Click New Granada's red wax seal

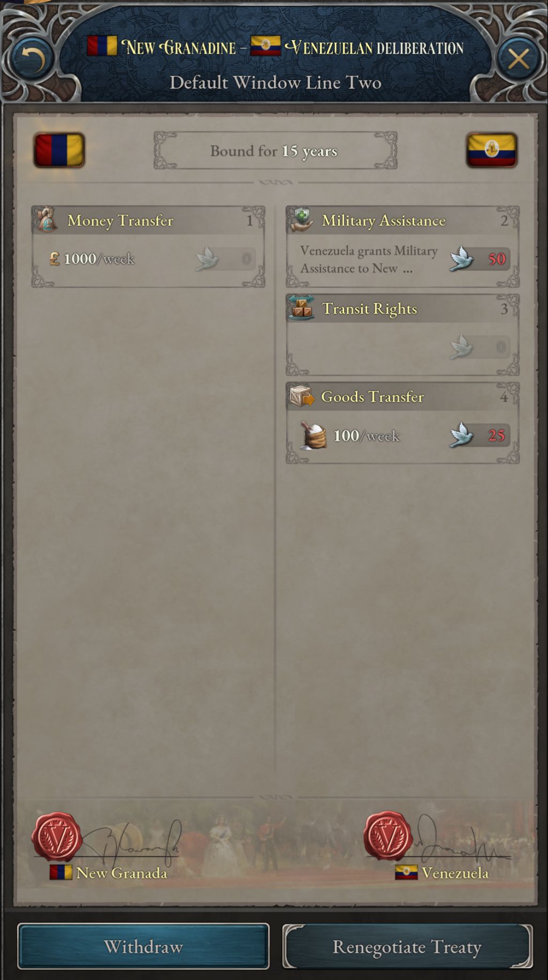(x=57, y=836)
